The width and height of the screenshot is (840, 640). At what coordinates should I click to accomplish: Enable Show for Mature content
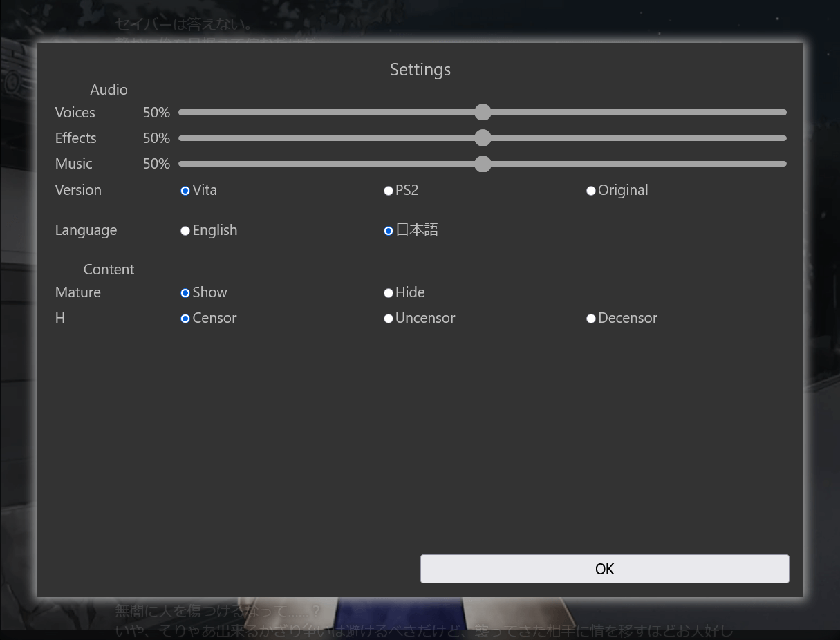click(x=185, y=293)
